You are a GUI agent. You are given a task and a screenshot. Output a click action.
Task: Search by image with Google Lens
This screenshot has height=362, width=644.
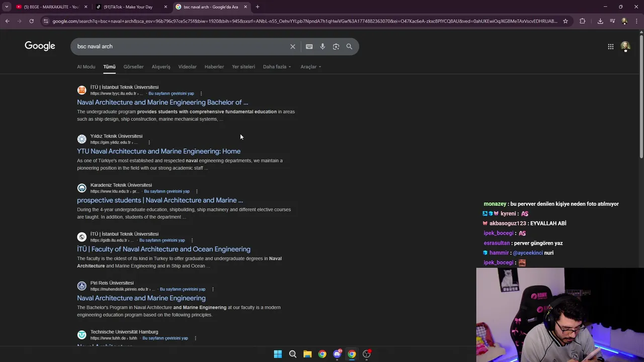(336, 46)
